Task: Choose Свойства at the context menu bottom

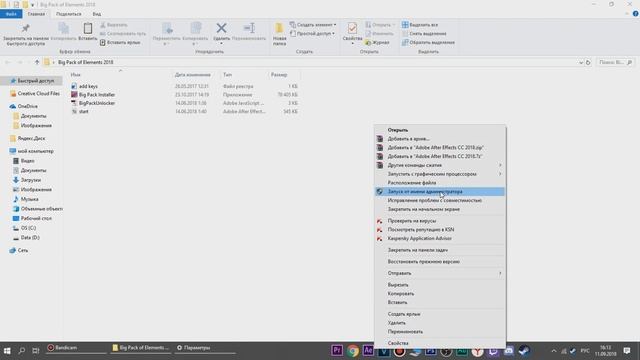Action: (440, 343)
